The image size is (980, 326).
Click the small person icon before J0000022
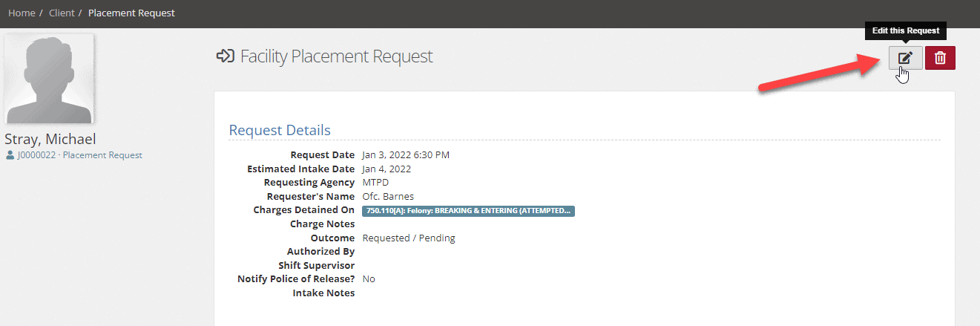pos(10,155)
